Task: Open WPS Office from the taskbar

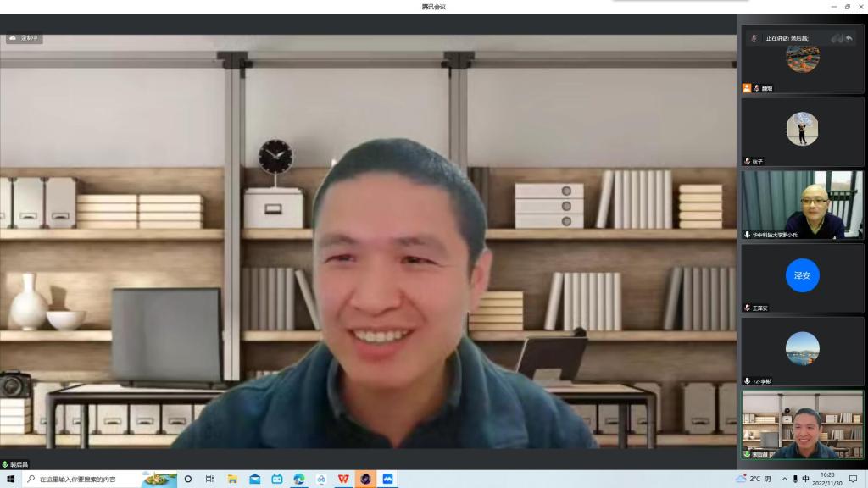Action: (343, 479)
